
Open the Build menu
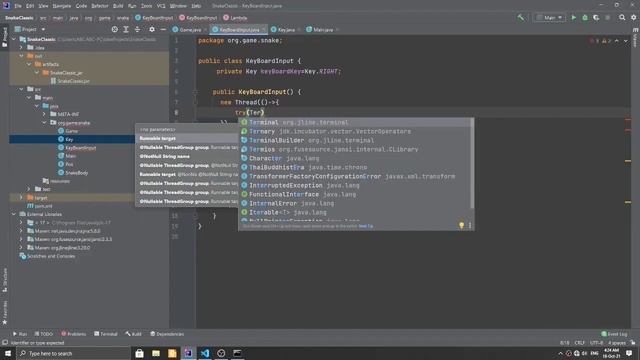pos(118,6)
